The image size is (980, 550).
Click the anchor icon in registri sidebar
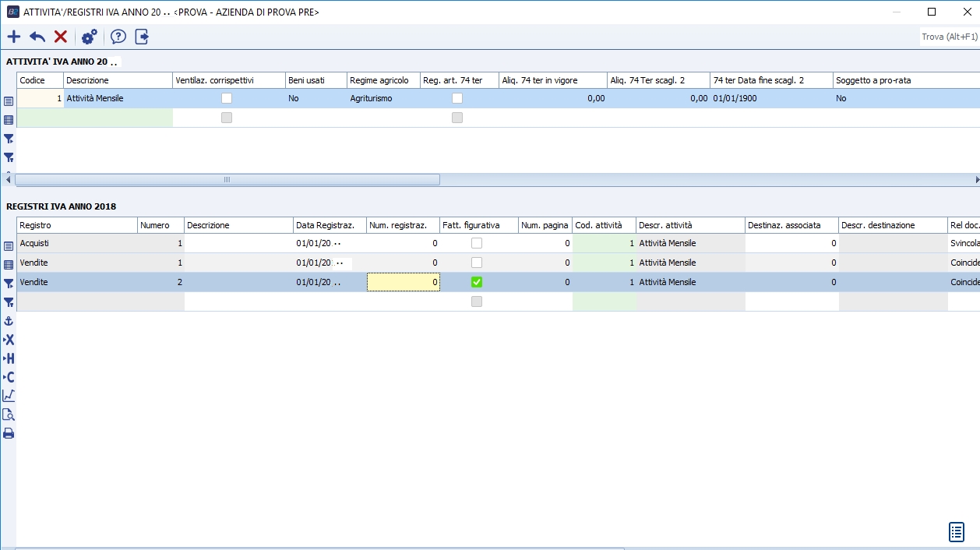[9, 321]
